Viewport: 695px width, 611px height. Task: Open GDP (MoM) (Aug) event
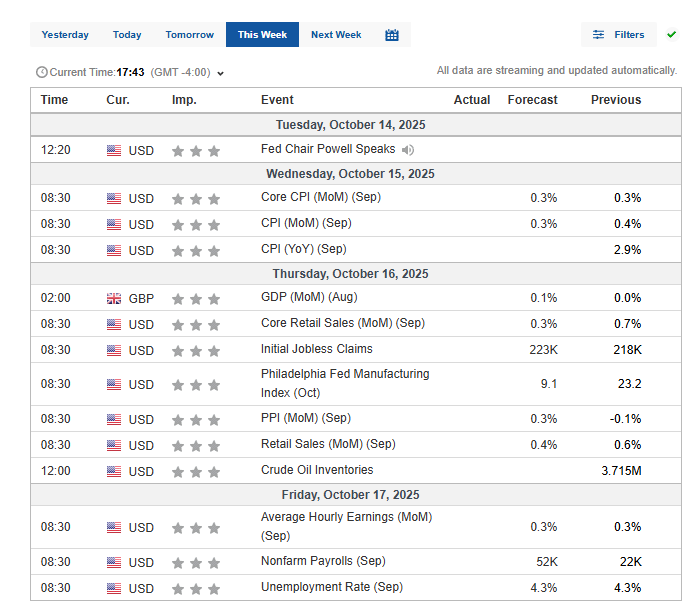coord(309,297)
